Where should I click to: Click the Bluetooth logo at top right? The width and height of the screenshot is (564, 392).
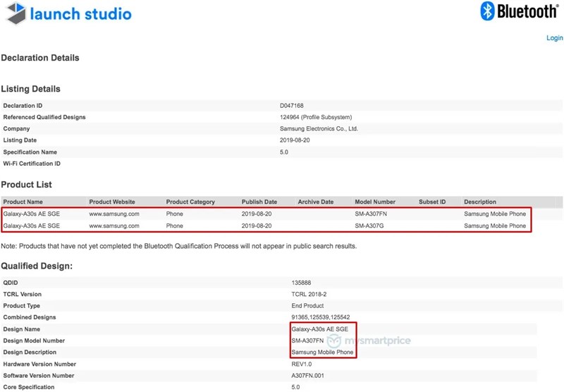[518, 11]
